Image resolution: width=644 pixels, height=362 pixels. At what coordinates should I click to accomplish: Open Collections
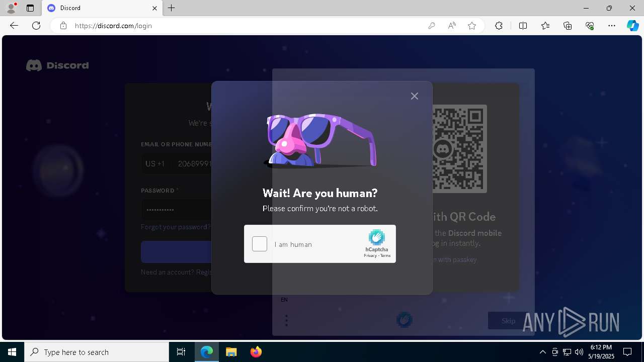click(x=568, y=26)
